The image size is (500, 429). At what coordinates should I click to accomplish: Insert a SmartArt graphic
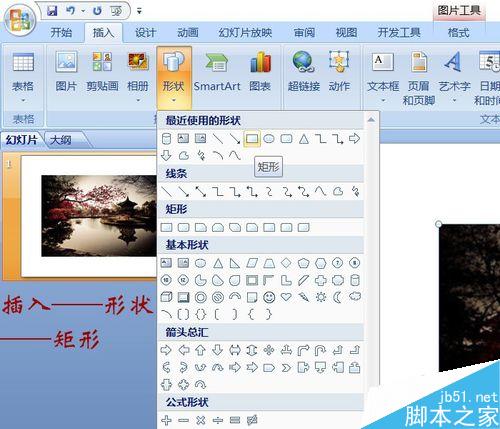pyautogui.click(x=217, y=72)
